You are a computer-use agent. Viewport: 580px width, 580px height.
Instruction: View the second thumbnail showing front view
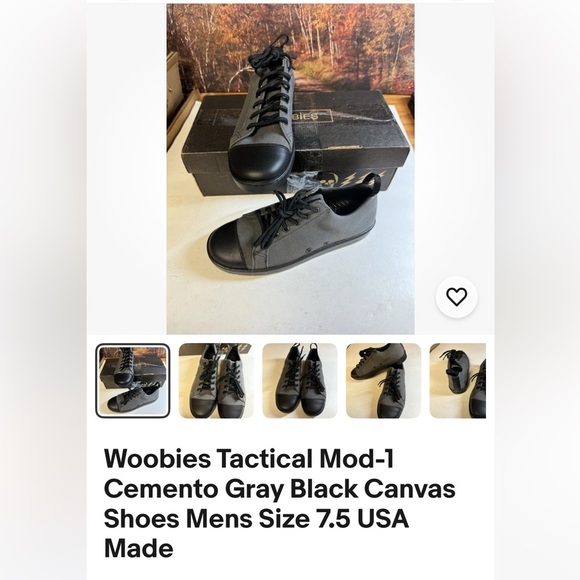216,381
